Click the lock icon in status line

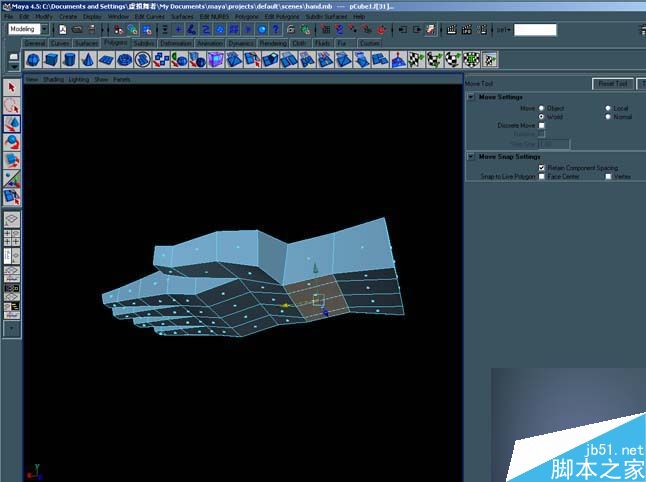[290, 29]
